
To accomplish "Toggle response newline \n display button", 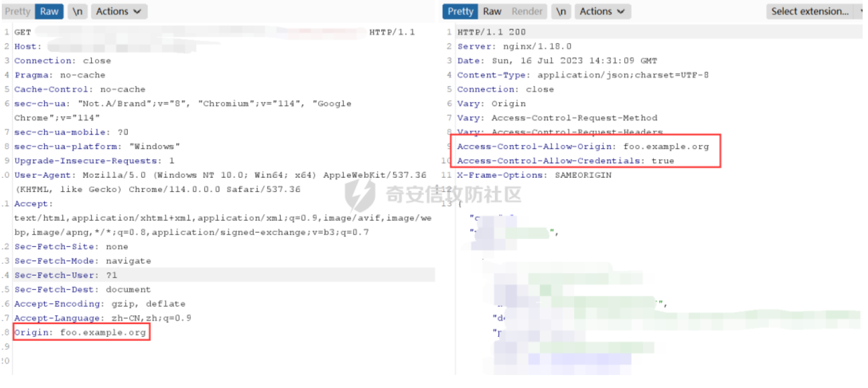I will click(x=561, y=12).
